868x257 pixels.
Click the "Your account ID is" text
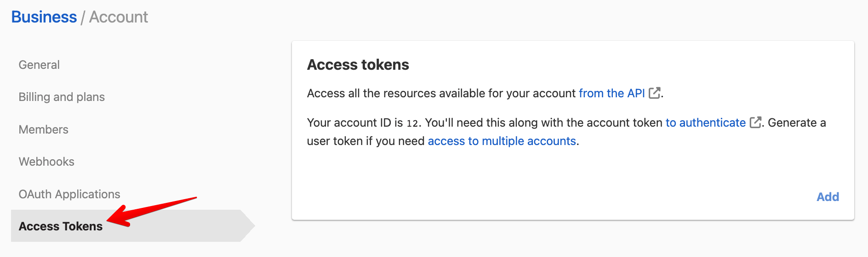[354, 123]
